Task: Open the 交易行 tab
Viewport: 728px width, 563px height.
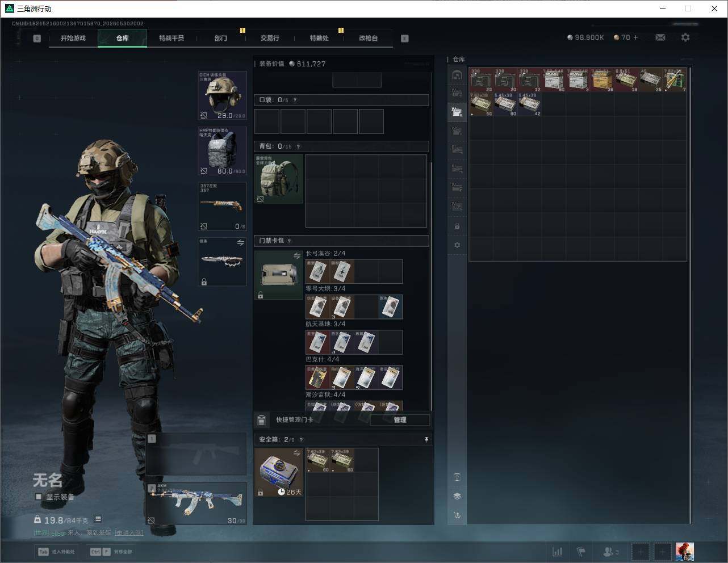Action: tap(270, 38)
